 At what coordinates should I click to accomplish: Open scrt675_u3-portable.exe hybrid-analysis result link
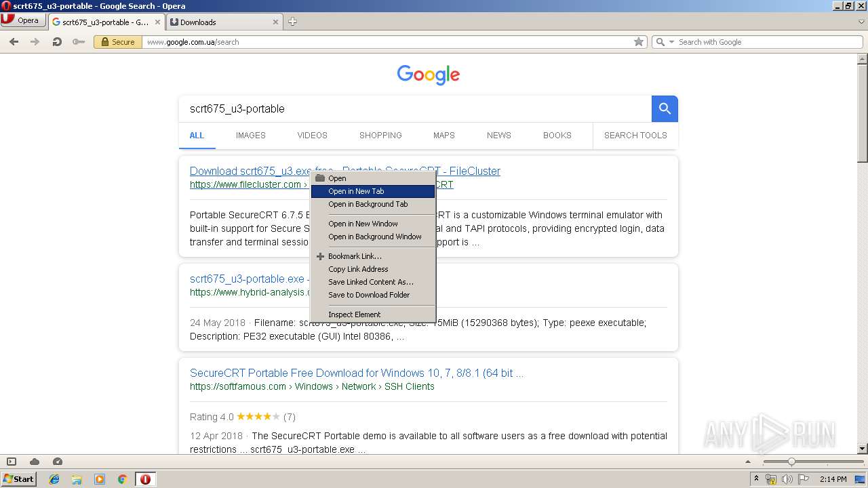[248, 279]
